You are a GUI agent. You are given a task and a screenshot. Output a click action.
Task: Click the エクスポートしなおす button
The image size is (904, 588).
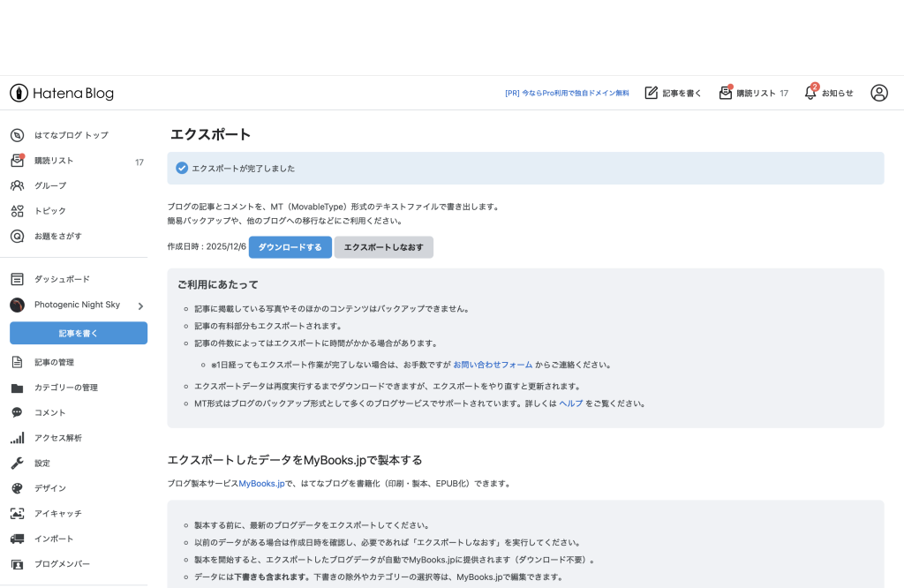[383, 247]
